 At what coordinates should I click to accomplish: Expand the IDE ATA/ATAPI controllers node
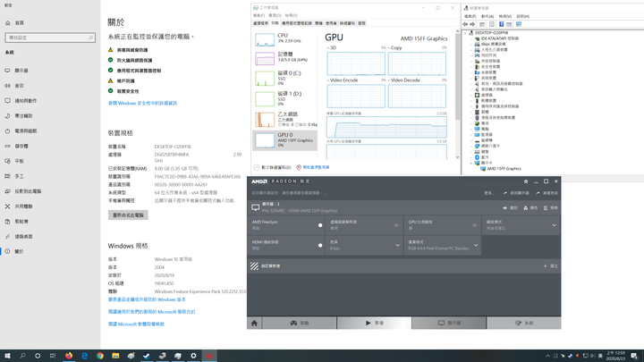pos(471,38)
